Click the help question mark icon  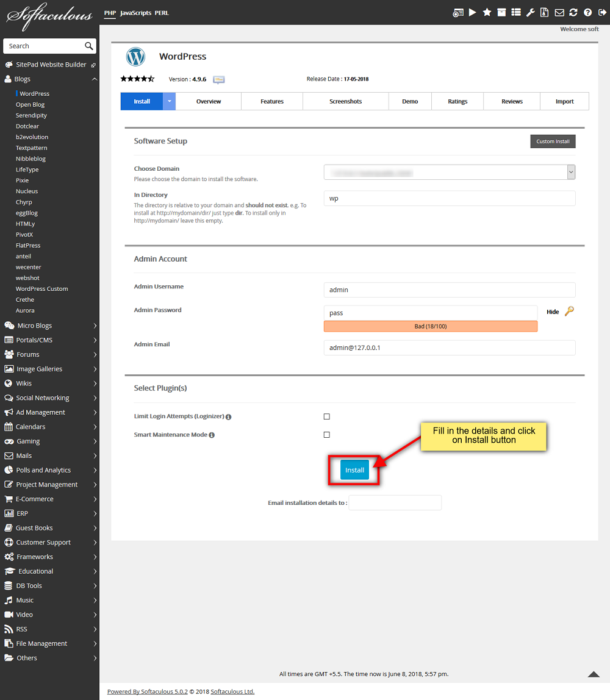click(587, 12)
